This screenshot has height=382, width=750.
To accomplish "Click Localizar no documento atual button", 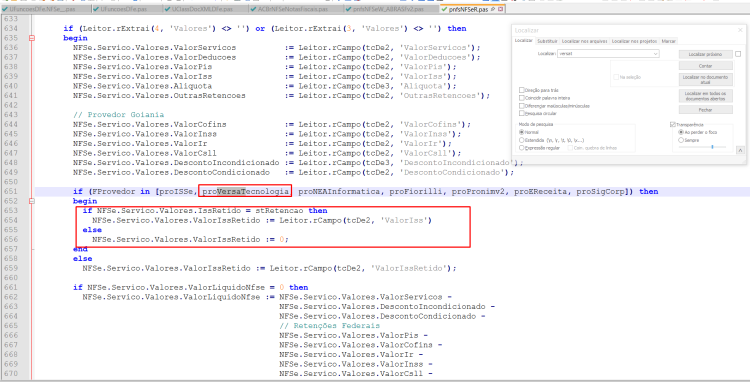I will 706,79.
